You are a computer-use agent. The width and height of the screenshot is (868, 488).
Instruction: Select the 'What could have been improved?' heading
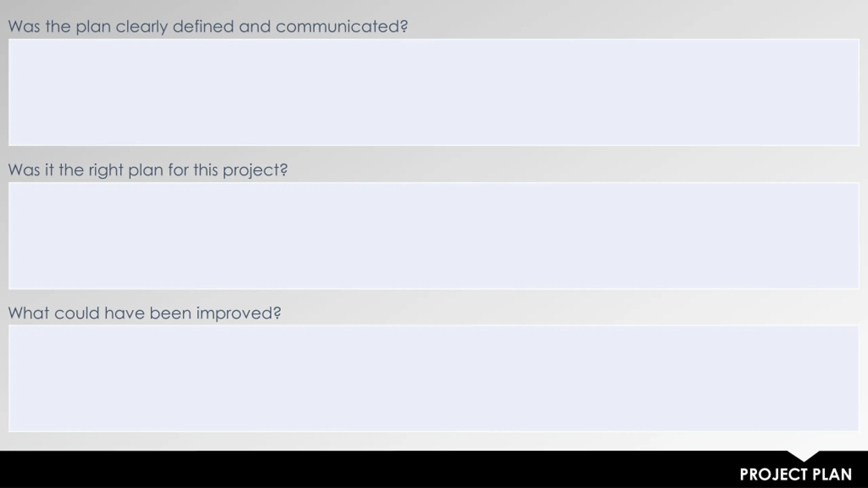pos(144,313)
